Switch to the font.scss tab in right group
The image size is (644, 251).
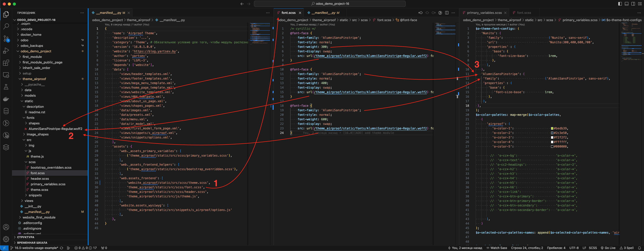pos(524,13)
